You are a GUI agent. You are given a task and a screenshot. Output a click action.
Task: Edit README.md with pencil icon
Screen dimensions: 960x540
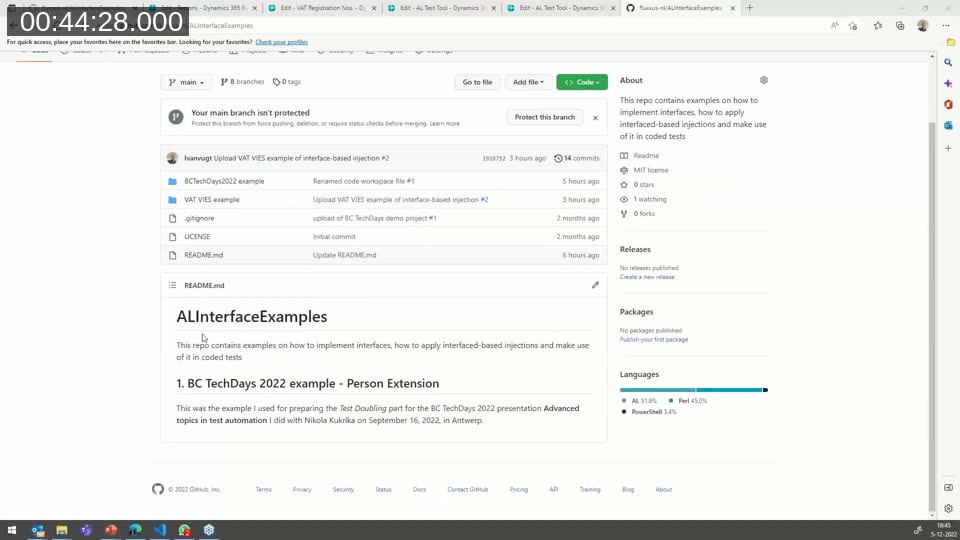point(595,285)
